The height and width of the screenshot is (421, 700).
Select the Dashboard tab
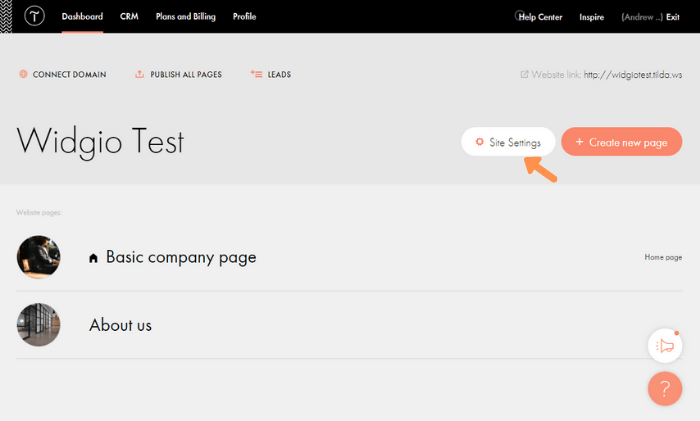[82, 17]
